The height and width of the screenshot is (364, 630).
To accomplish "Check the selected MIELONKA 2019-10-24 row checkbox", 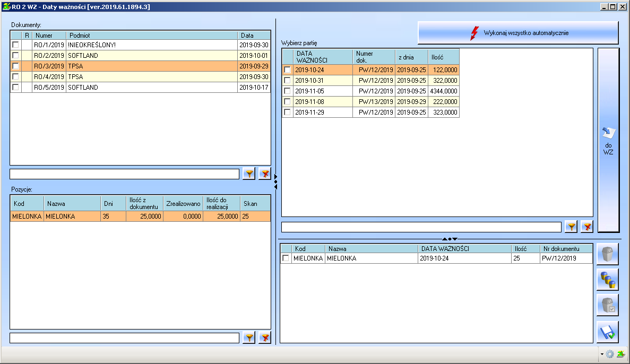I will tap(286, 258).
